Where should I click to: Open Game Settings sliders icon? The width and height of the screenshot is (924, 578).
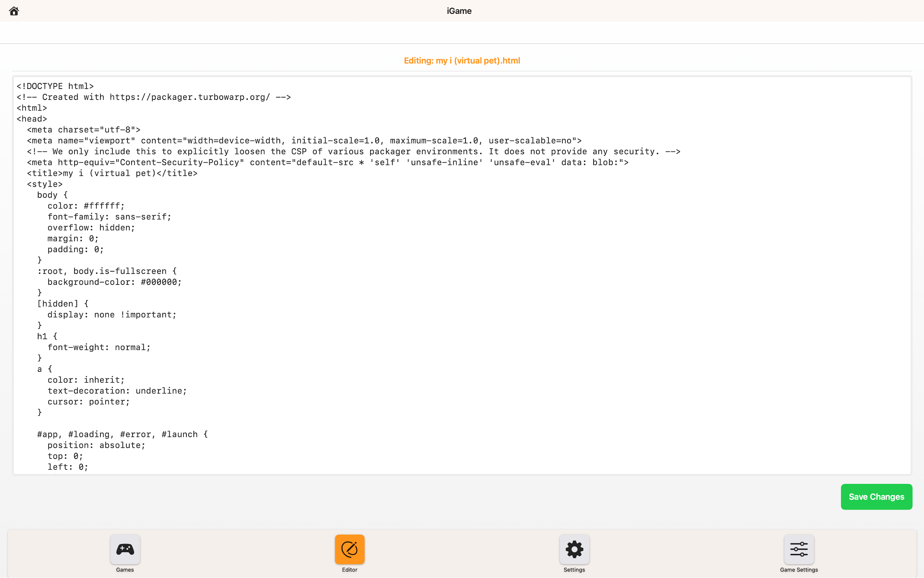tap(799, 549)
